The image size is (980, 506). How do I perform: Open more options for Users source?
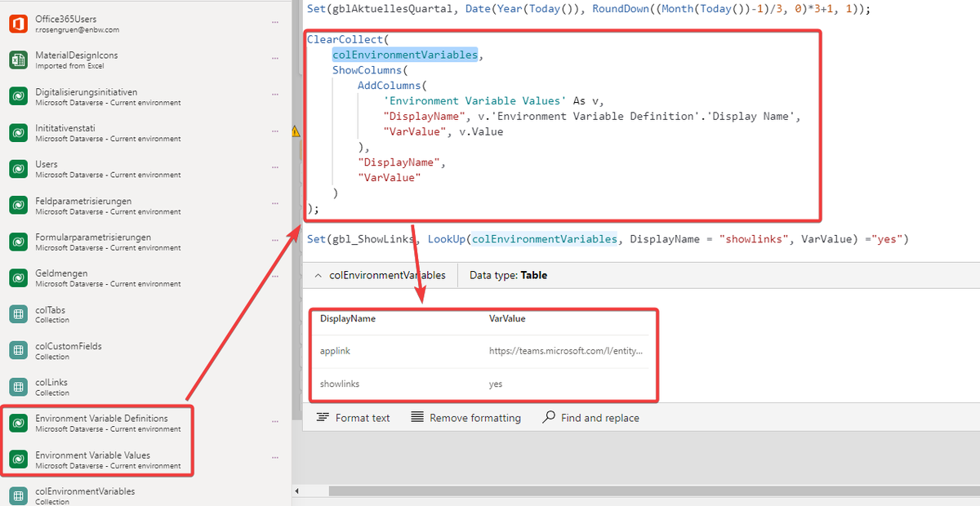pos(276,169)
